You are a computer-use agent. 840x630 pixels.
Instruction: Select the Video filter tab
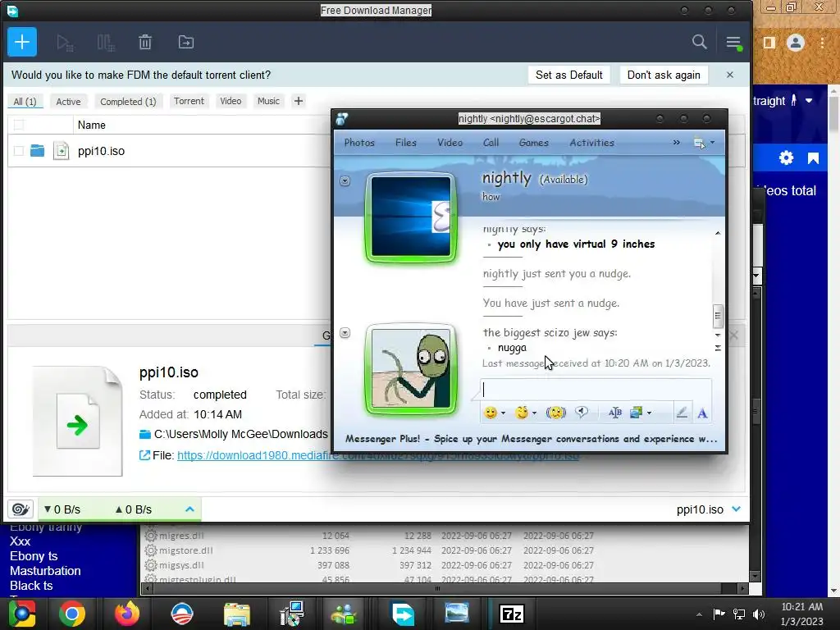click(231, 101)
